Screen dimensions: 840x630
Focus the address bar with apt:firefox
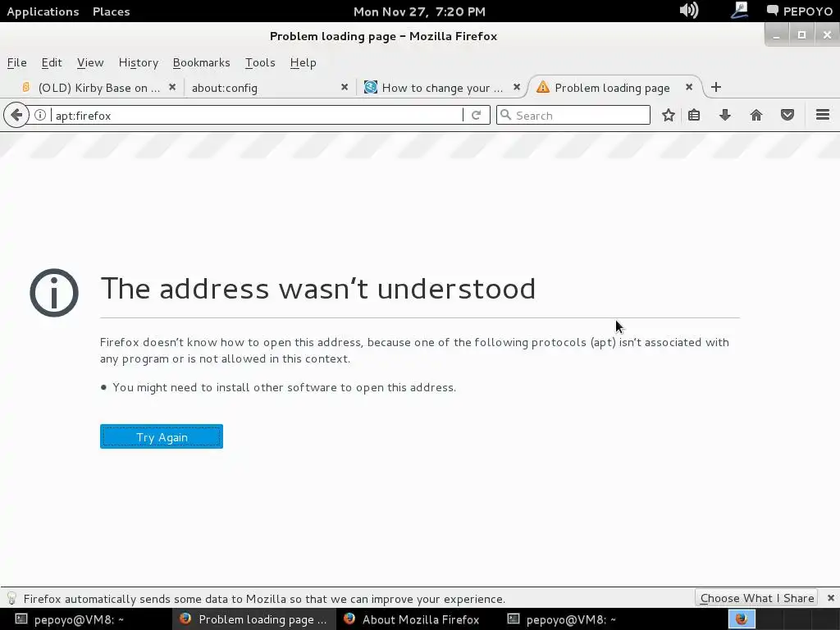(257, 115)
